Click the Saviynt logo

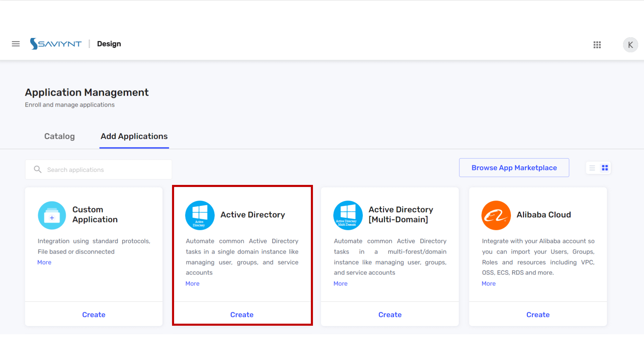point(56,44)
